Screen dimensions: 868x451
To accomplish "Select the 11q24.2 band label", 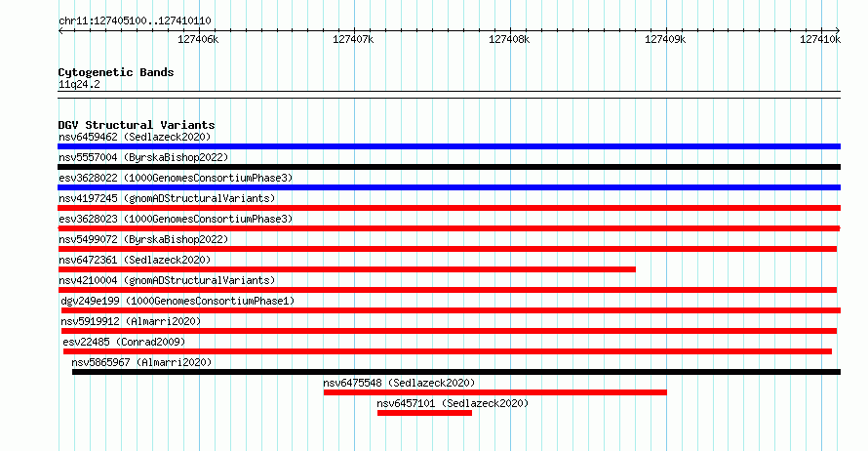I will pos(79,84).
